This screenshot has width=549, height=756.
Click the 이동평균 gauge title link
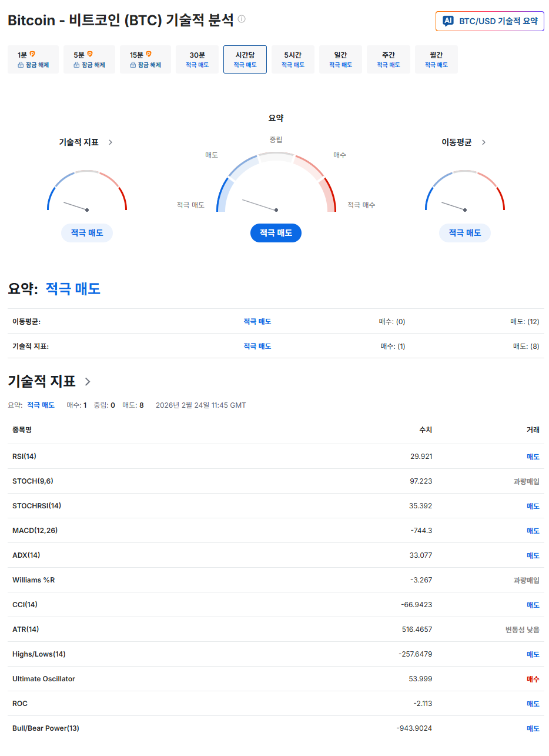[x=457, y=142]
